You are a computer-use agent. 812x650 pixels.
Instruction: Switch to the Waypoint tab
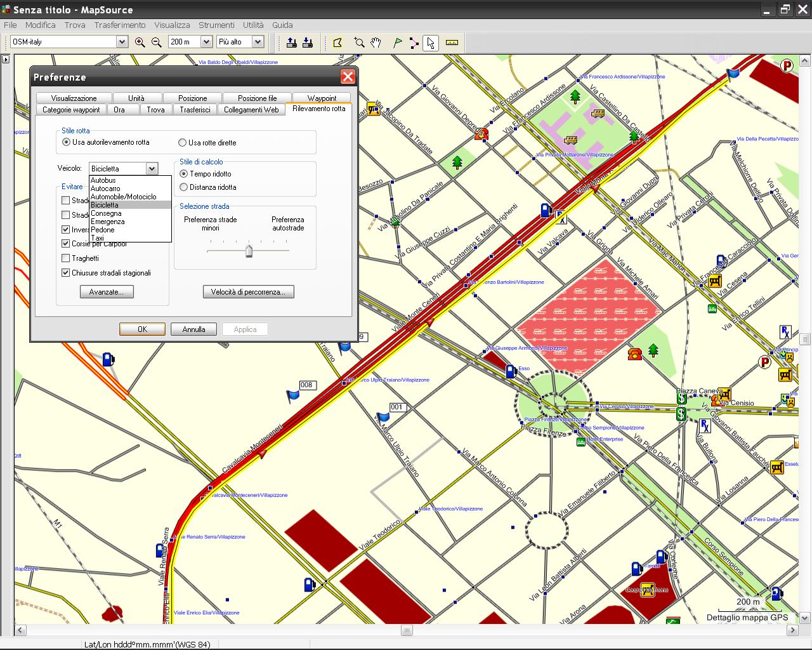322,98
